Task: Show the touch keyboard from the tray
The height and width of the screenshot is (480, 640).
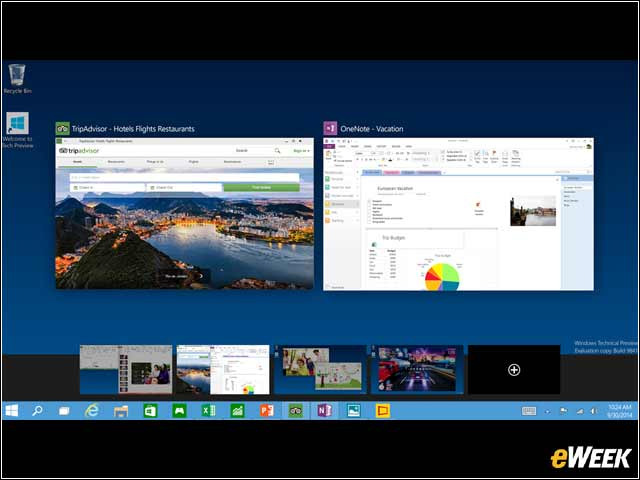Action: coord(529,411)
